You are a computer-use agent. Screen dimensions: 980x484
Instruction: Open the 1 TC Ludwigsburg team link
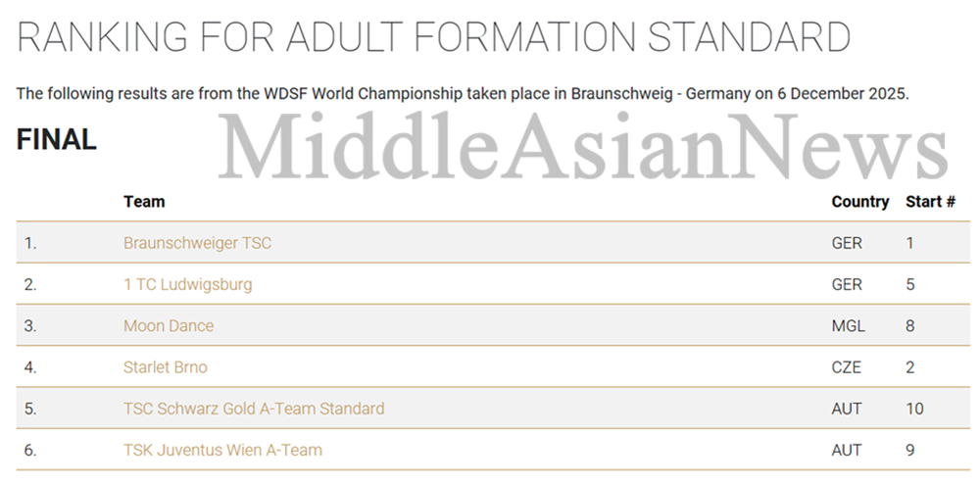(x=187, y=285)
